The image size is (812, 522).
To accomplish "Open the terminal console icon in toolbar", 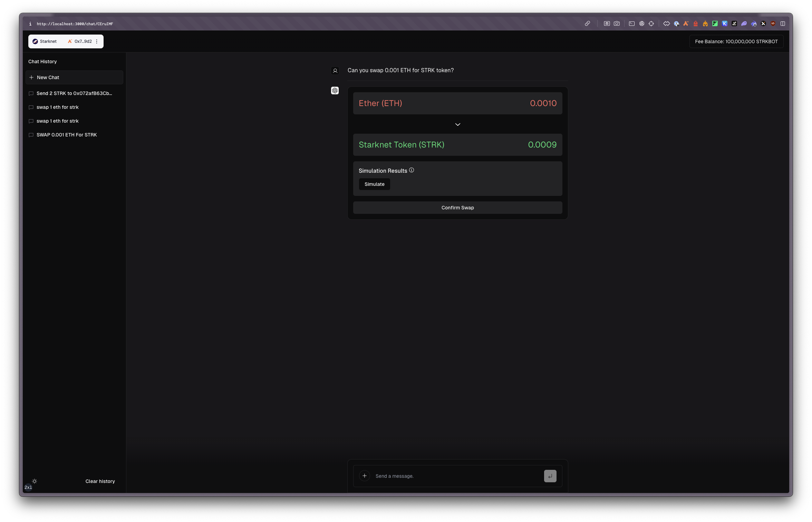I will [x=631, y=23].
